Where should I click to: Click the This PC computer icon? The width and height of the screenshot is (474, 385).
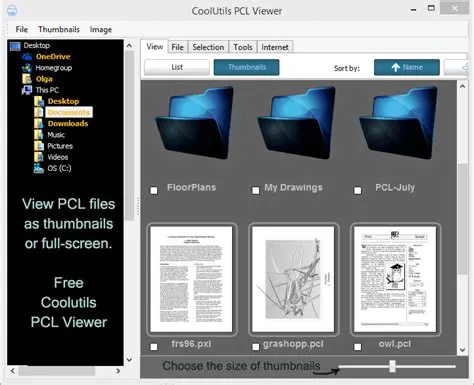pyautogui.click(x=27, y=90)
